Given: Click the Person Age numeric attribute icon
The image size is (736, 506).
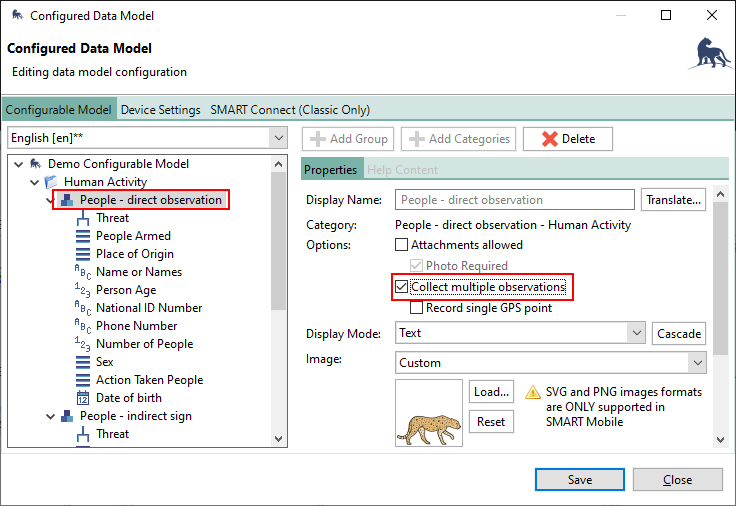Looking at the screenshot, I should point(83,290).
